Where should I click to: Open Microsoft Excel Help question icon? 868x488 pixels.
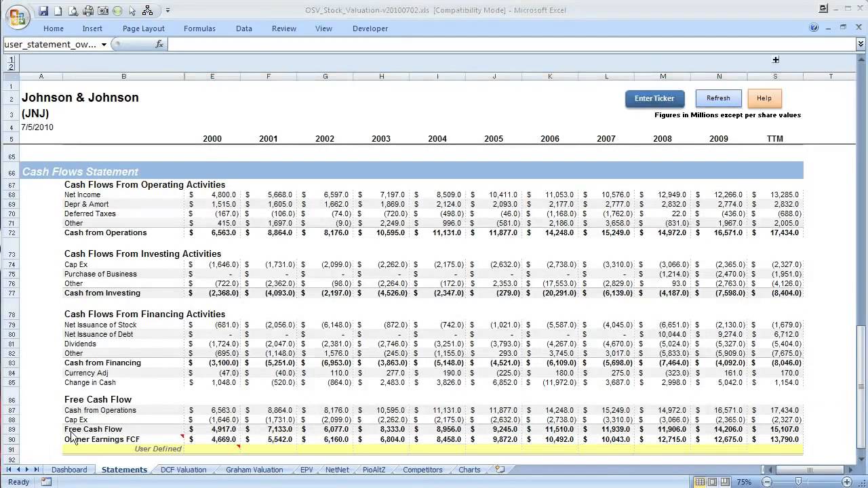point(814,28)
